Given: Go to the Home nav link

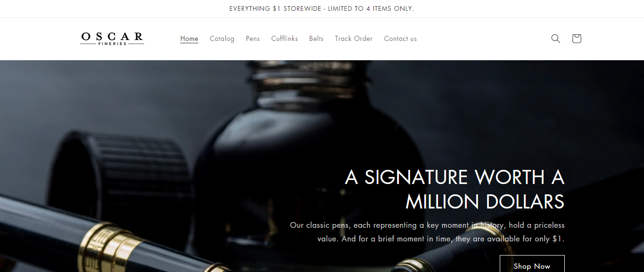Looking at the screenshot, I should click(x=189, y=39).
